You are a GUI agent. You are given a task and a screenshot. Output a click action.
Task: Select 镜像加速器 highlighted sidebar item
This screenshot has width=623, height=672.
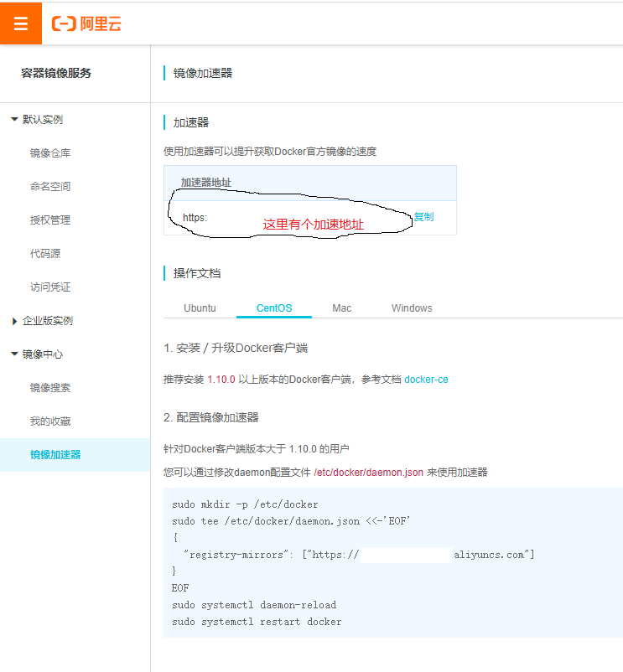pyautogui.click(x=75, y=455)
